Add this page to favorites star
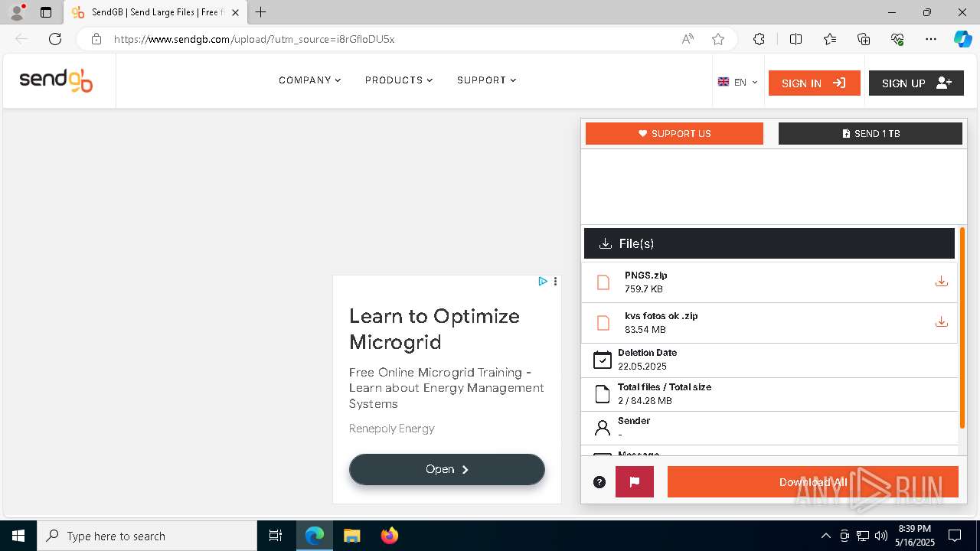The width and height of the screenshot is (980, 551). pyautogui.click(x=717, y=39)
